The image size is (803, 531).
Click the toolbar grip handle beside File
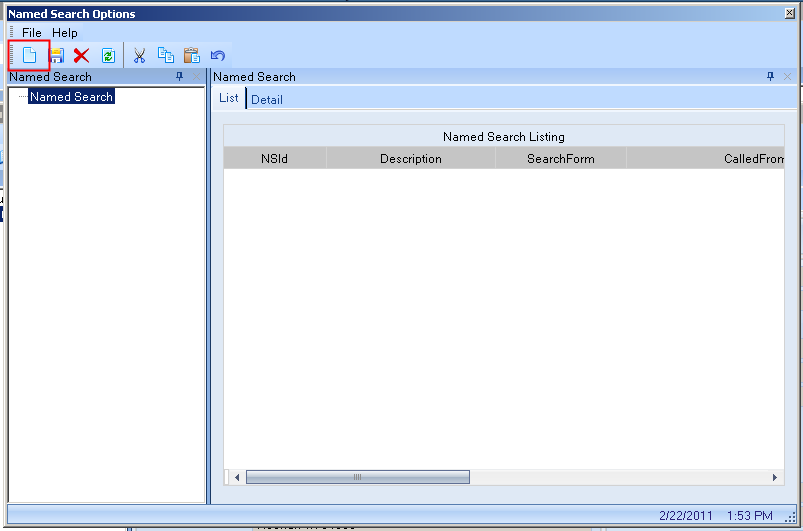[x=12, y=33]
